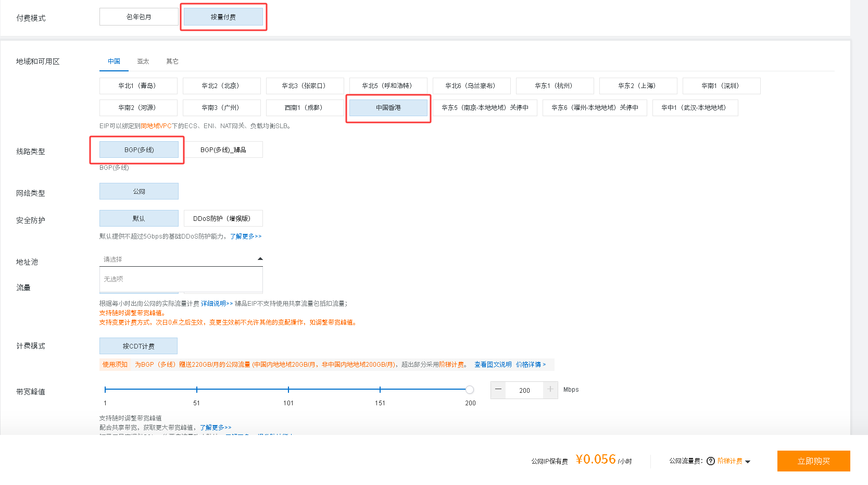Switch to the 其它 region tab

pyautogui.click(x=172, y=61)
